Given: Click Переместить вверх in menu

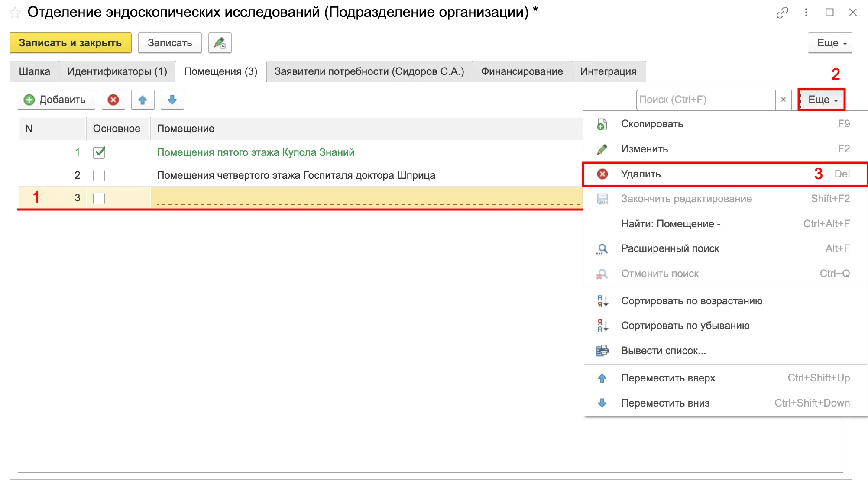Looking at the screenshot, I should [725, 378].
